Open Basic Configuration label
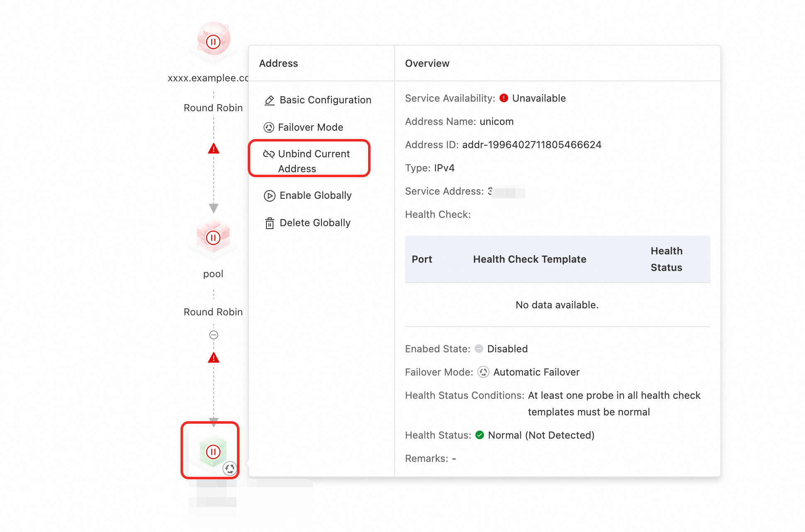 coord(325,100)
